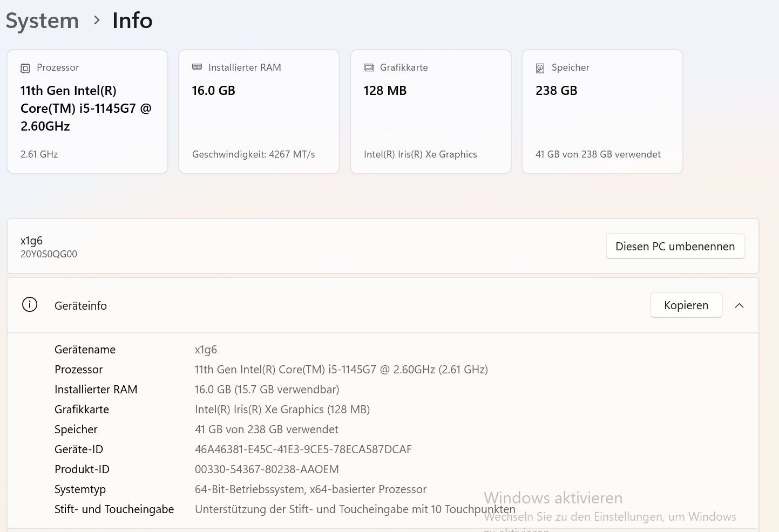Select the Produkt-ID value 00330-54367-80238-AAOEM

[x=267, y=469]
